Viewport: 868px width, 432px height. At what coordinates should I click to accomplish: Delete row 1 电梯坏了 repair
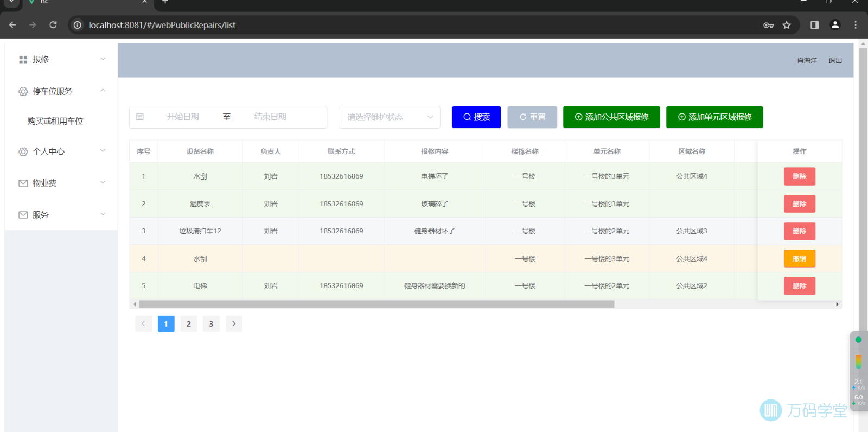click(800, 176)
